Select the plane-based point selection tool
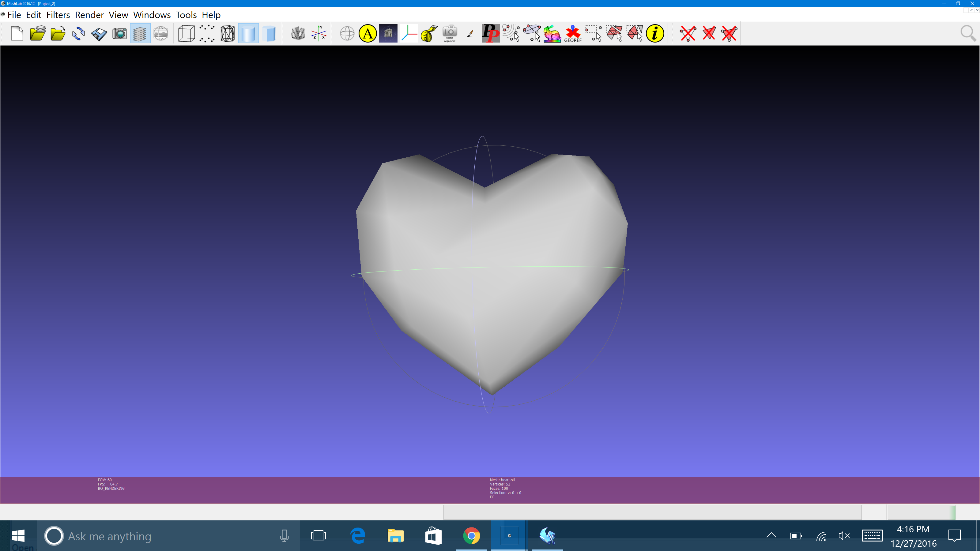Screen dimensions: 980x551 point(532,33)
